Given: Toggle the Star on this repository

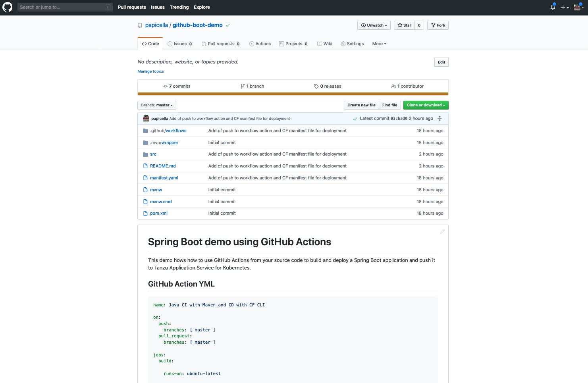Looking at the screenshot, I should pos(404,25).
